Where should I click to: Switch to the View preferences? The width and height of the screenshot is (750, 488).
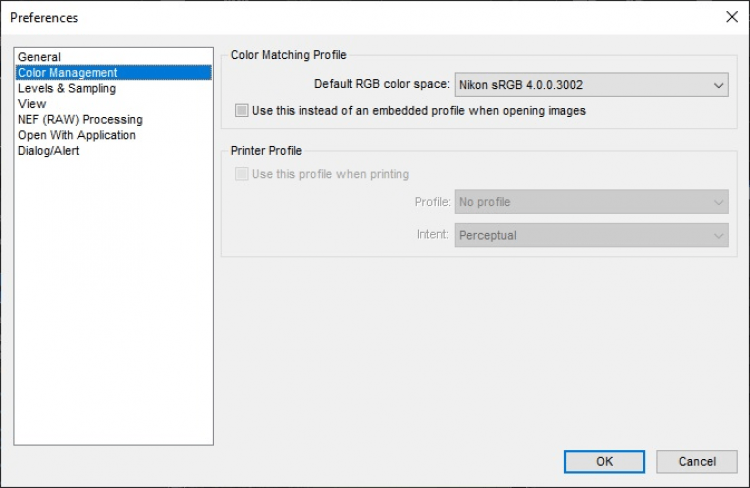pos(32,104)
